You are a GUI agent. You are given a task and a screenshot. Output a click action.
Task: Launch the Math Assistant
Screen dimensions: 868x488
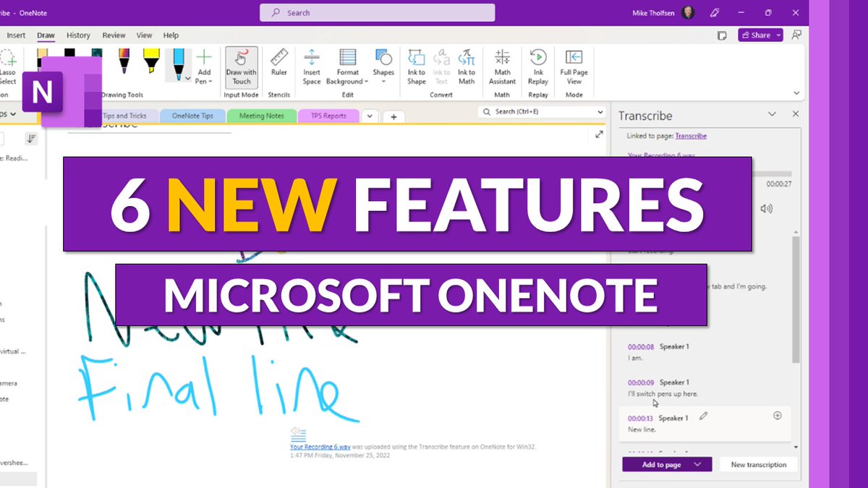pos(502,67)
